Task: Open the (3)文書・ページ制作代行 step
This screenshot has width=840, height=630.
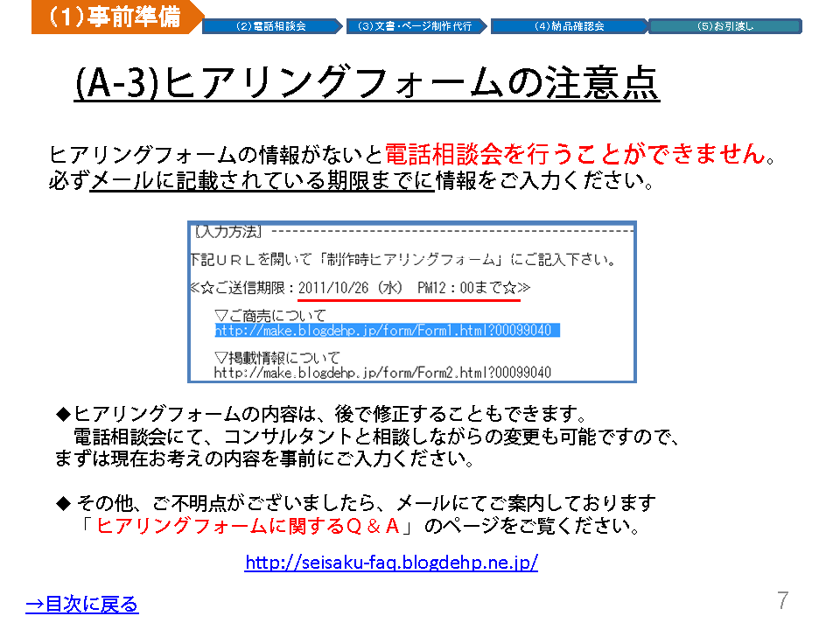Action: pos(415,26)
